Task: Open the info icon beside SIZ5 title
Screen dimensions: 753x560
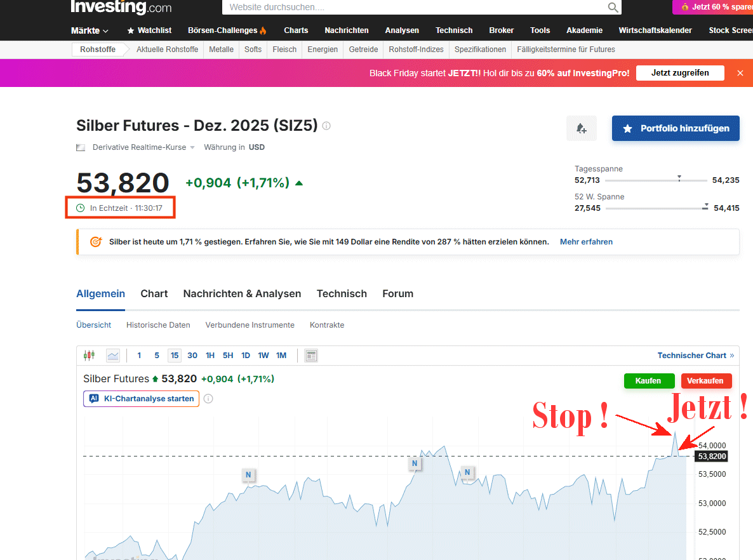Action: 326,126
